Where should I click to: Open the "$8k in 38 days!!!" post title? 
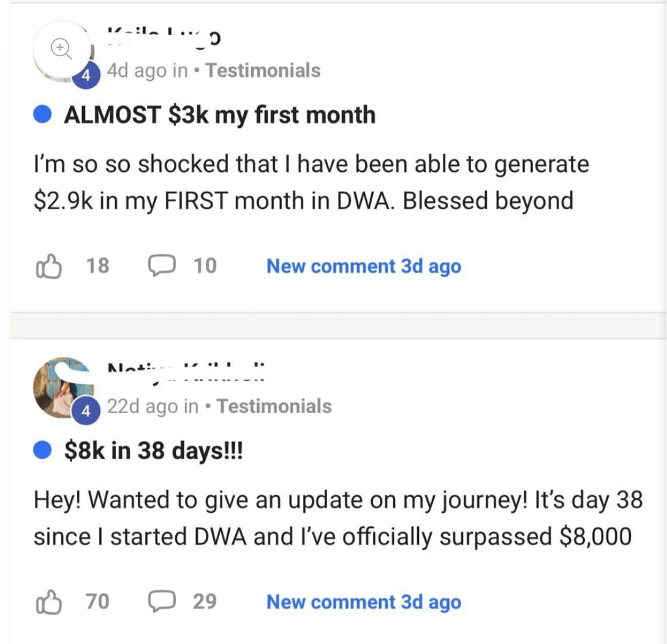pos(153,451)
